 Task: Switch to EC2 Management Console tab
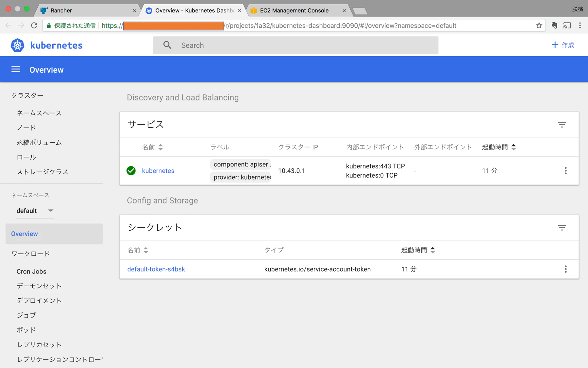297,10
